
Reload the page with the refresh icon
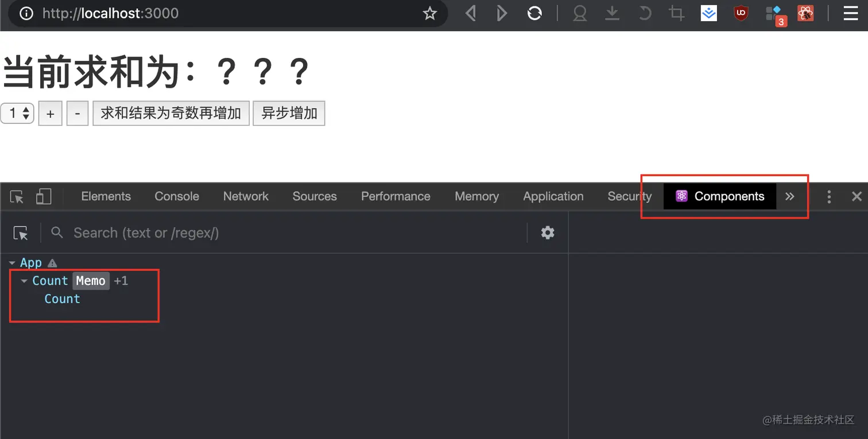click(534, 13)
